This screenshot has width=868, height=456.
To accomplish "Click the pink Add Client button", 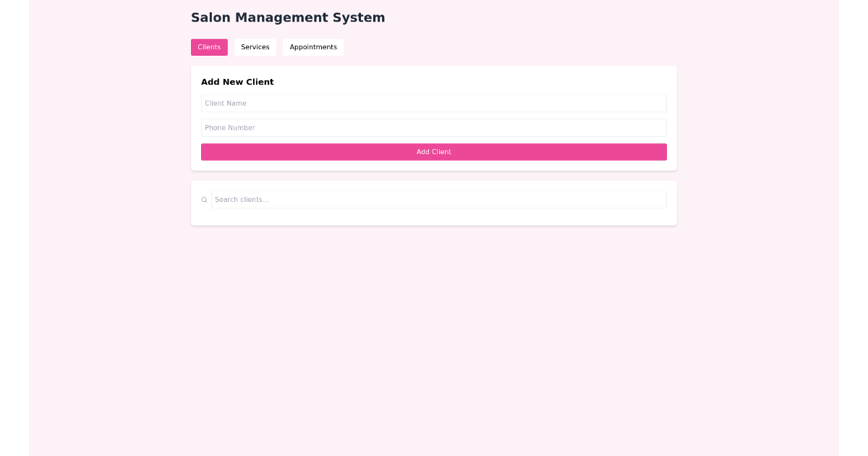I will [434, 152].
